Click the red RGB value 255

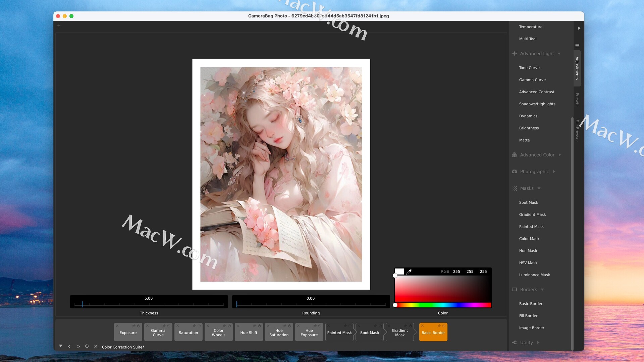pyautogui.click(x=457, y=271)
